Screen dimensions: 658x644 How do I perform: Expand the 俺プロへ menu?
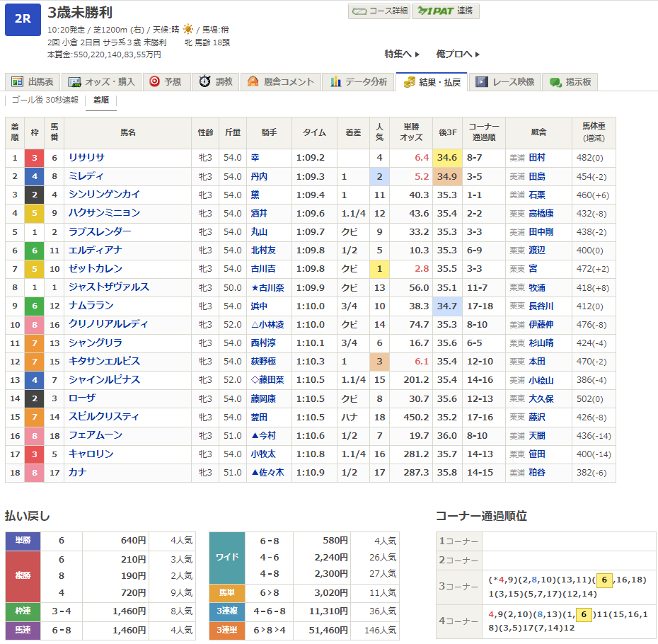(x=458, y=54)
